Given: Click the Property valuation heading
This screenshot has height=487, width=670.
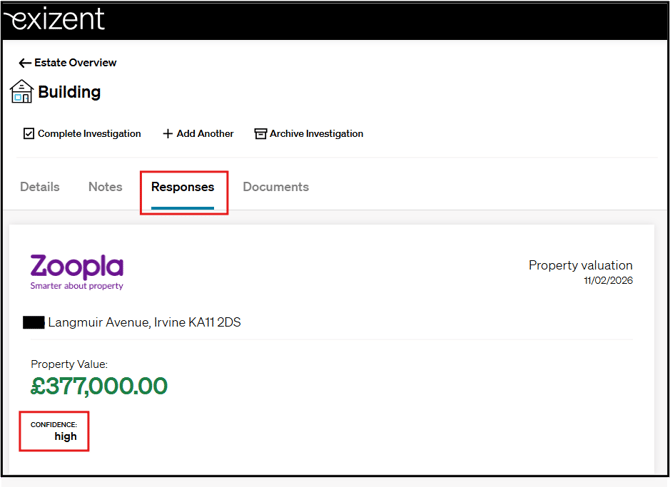Looking at the screenshot, I should (580, 265).
